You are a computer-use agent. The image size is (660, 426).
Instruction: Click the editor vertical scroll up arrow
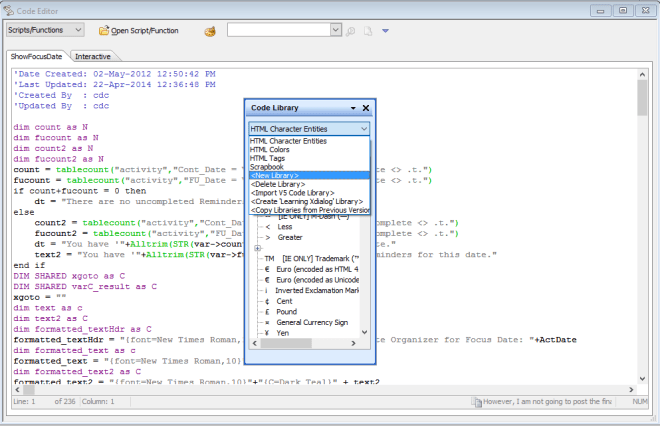[642, 75]
